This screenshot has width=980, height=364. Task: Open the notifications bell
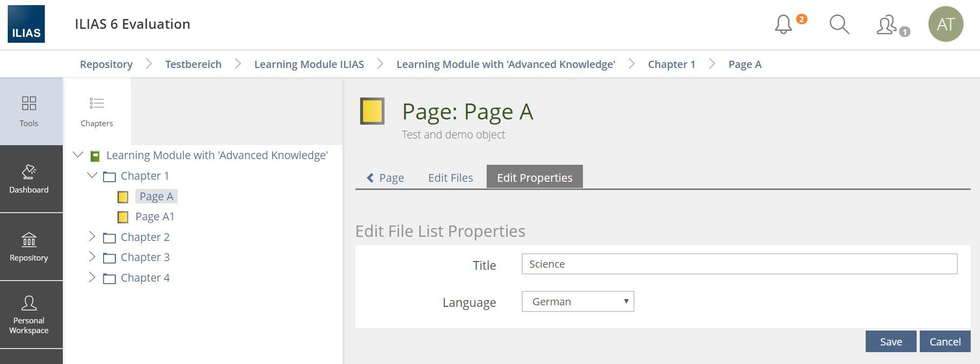[783, 24]
